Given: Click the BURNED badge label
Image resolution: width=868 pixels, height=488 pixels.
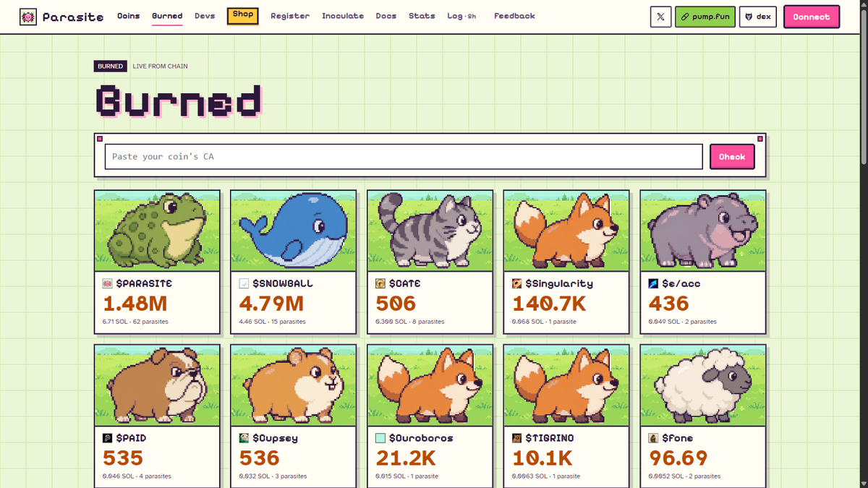Looking at the screenshot, I should pyautogui.click(x=111, y=67).
